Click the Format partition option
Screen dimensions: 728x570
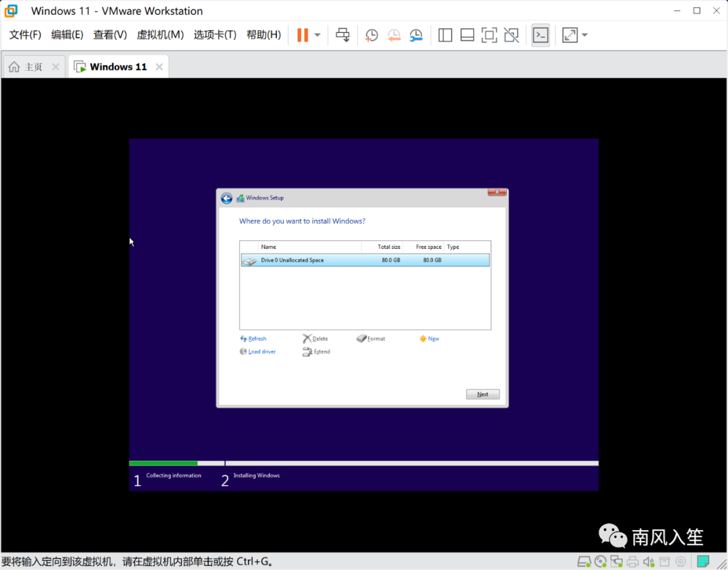pos(371,339)
